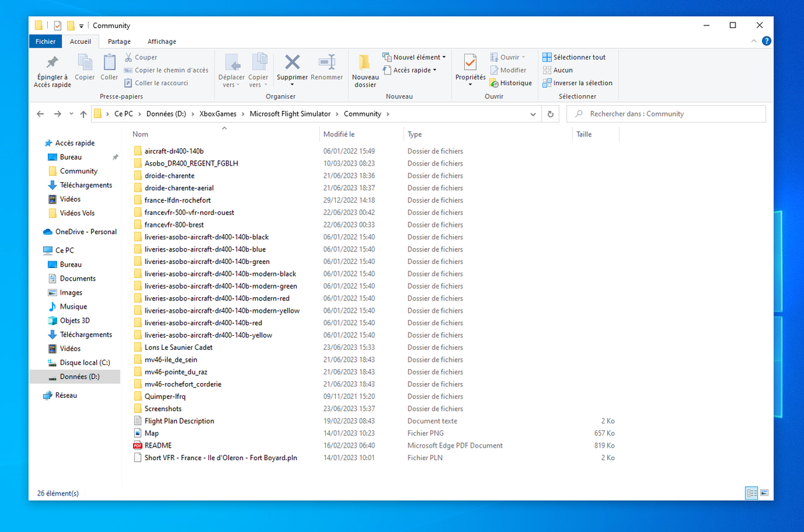Open recent locations dropdown arrow
804x532 pixels.
pos(70,114)
